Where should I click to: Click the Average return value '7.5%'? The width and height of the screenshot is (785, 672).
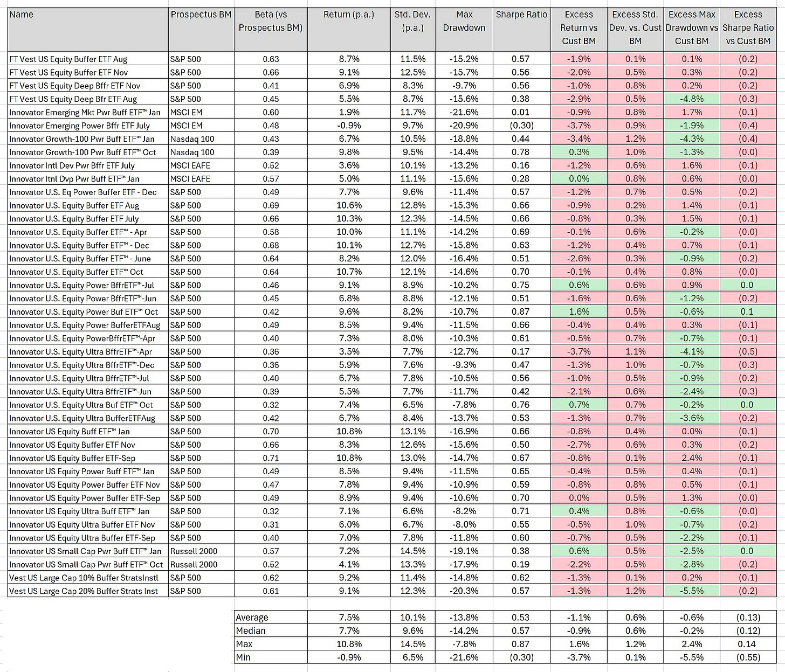349,617
